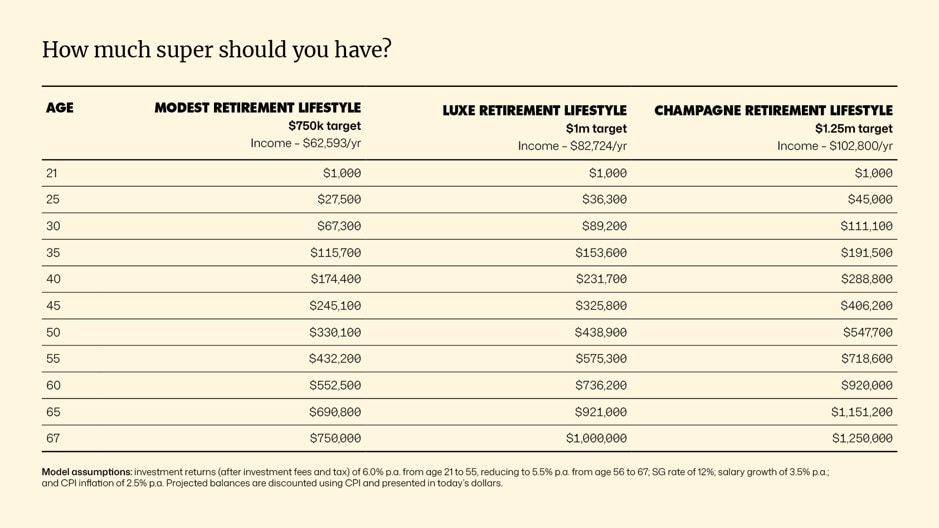Click the Model assumptions footnote text

tap(435, 478)
